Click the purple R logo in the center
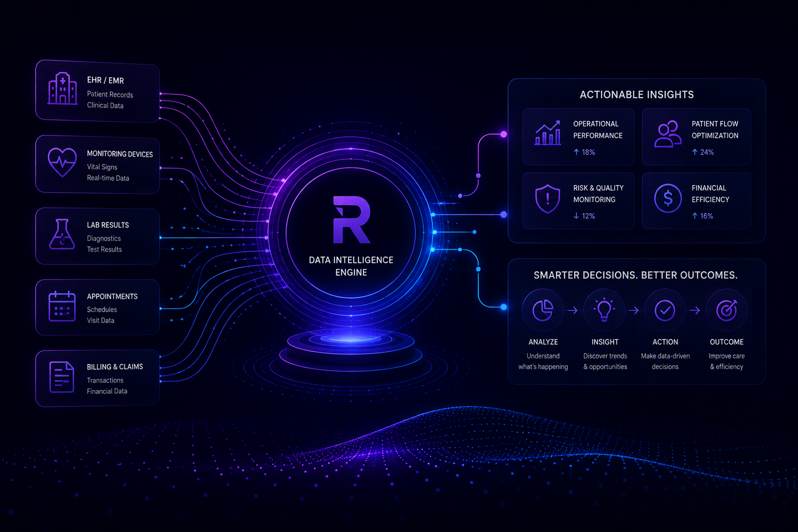 (351, 220)
